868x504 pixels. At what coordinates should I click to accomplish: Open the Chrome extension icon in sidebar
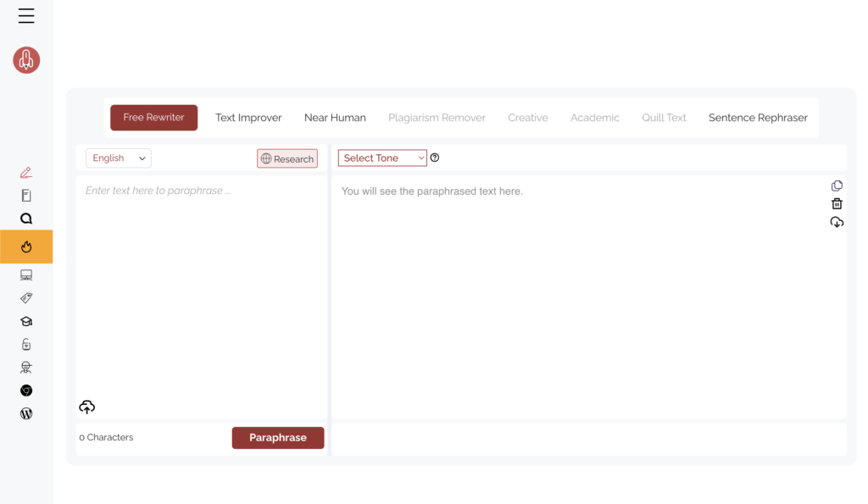[x=26, y=390]
